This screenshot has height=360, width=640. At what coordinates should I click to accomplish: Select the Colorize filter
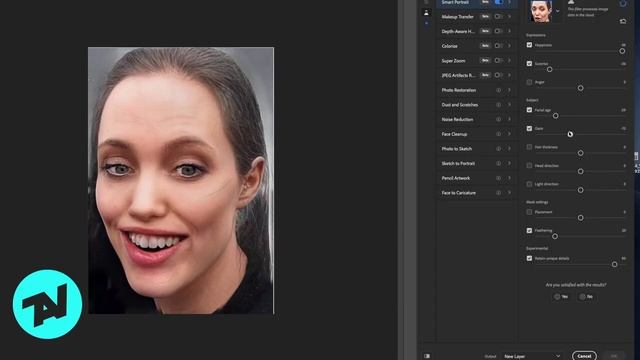coord(449,46)
